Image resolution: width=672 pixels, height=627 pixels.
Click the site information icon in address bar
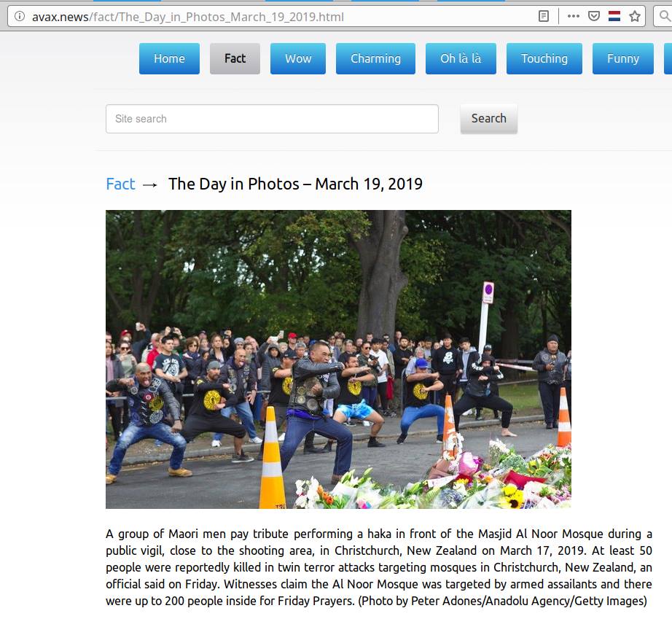(x=20, y=17)
